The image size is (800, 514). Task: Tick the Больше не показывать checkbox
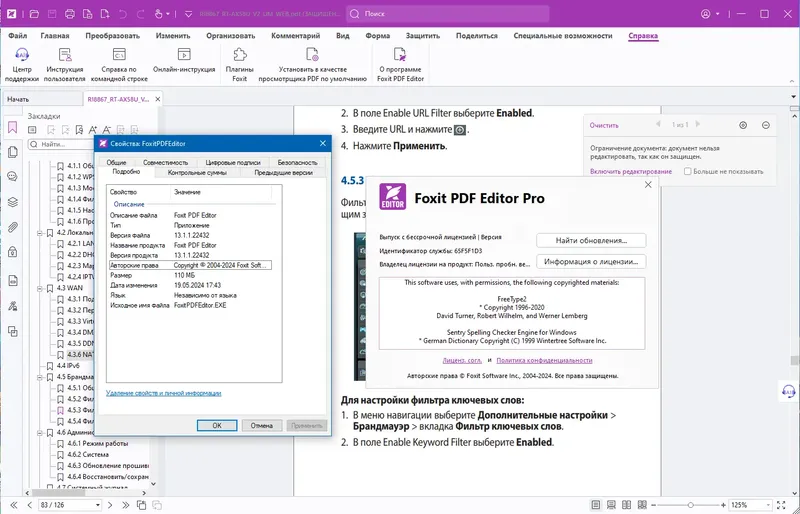click(688, 172)
